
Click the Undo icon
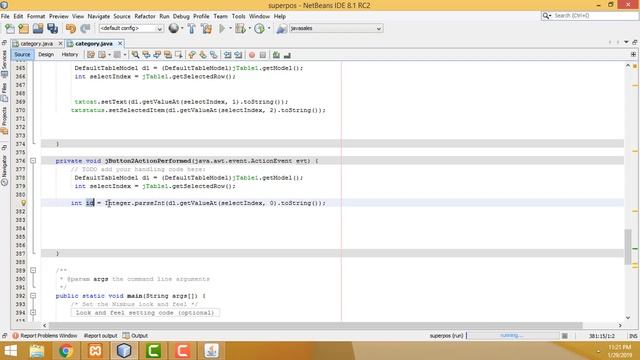(71, 28)
